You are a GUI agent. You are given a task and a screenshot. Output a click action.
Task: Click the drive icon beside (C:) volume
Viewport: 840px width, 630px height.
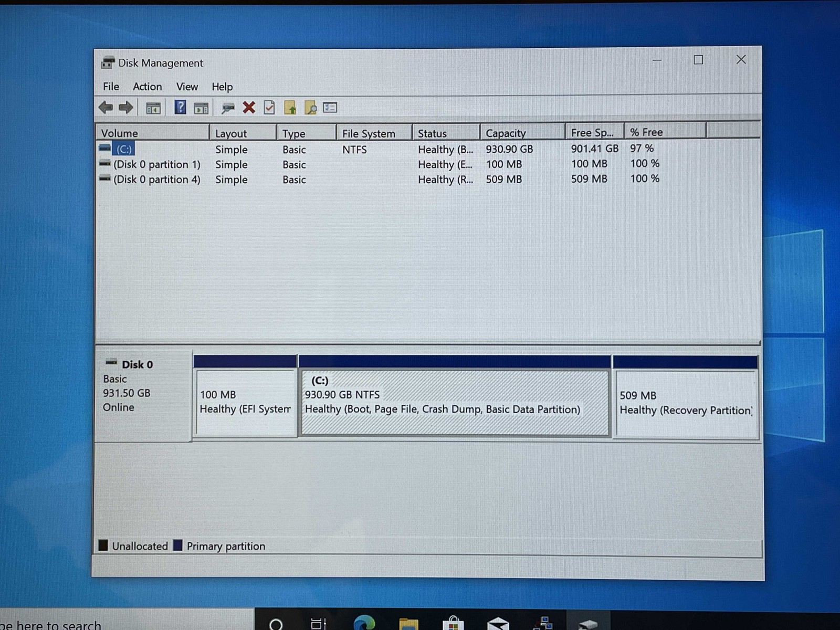(105, 148)
